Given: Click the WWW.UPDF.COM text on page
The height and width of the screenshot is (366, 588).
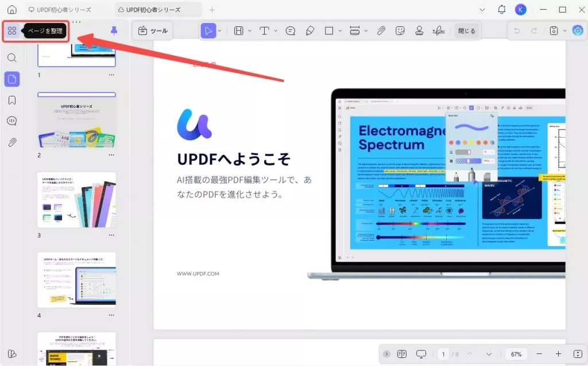Looking at the screenshot, I should pos(198,274).
